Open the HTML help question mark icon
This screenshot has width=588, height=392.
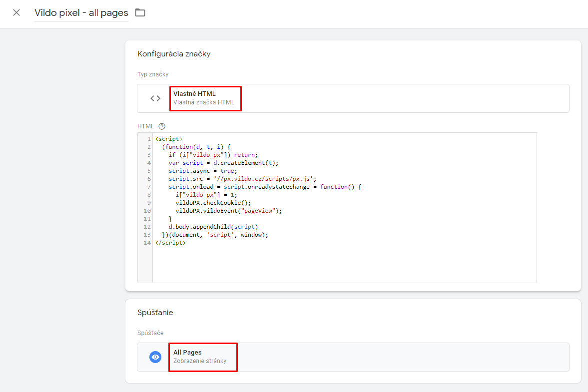tap(162, 126)
